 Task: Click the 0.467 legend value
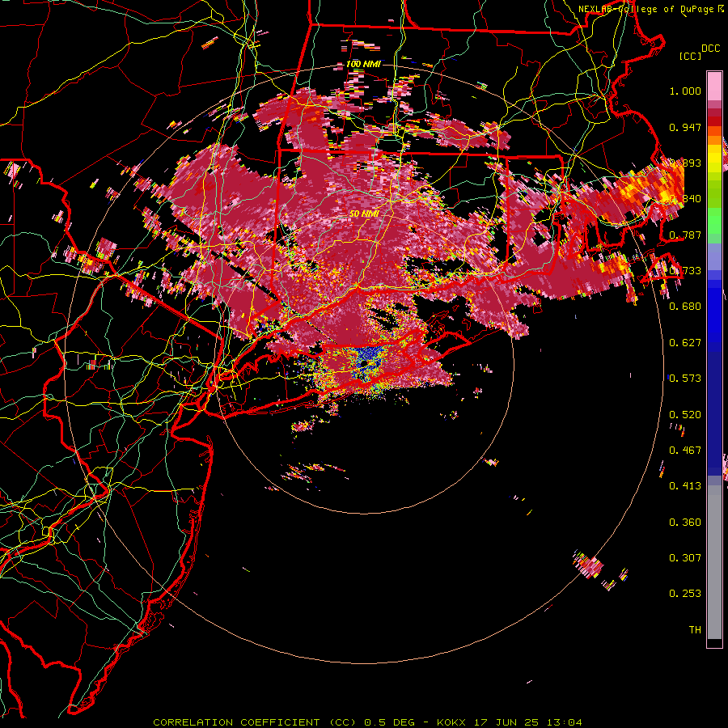[x=685, y=451]
